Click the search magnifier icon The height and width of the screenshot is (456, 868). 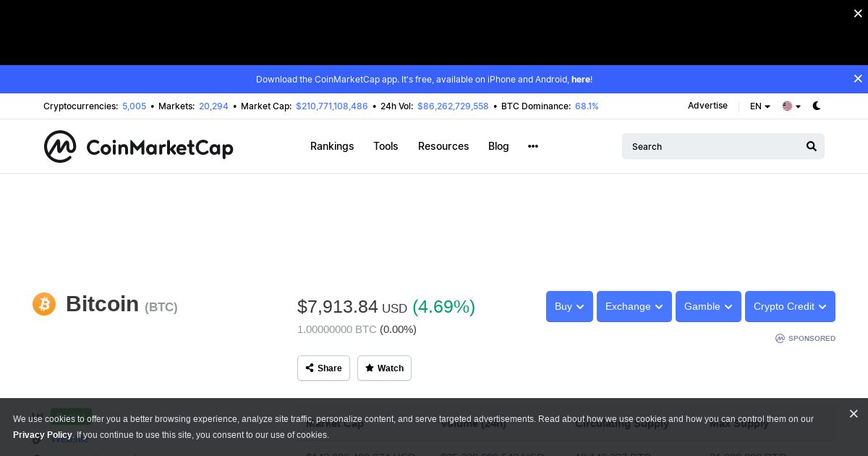tap(812, 146)
